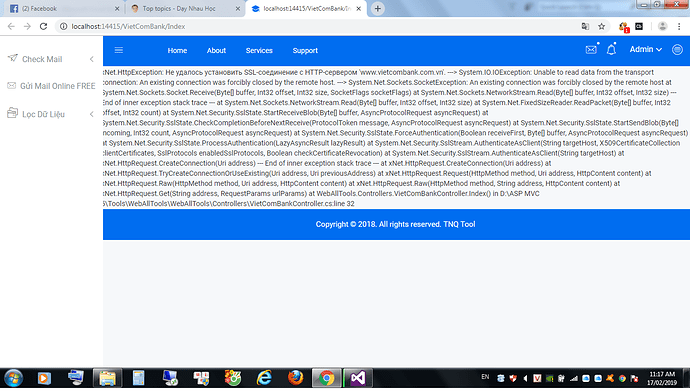Screen dimensions: 690x392
Task: Open the About navigation item
Action: click(217, 51)
